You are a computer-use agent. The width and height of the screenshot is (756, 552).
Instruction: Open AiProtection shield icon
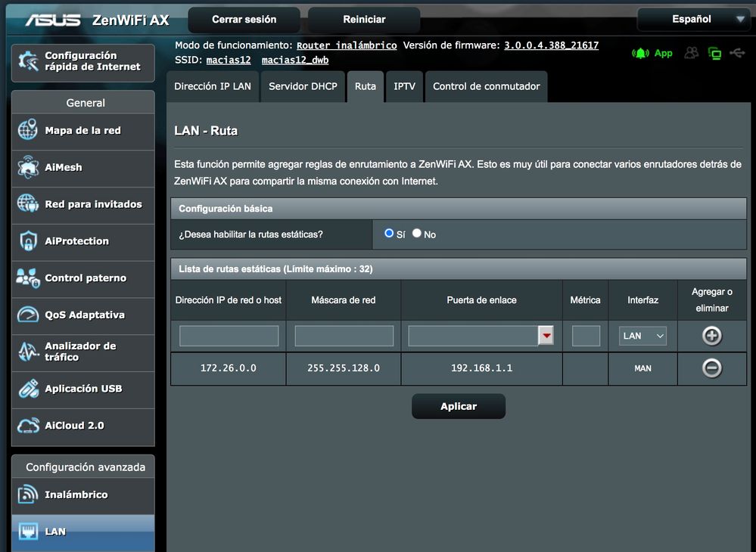pos(28,241)
